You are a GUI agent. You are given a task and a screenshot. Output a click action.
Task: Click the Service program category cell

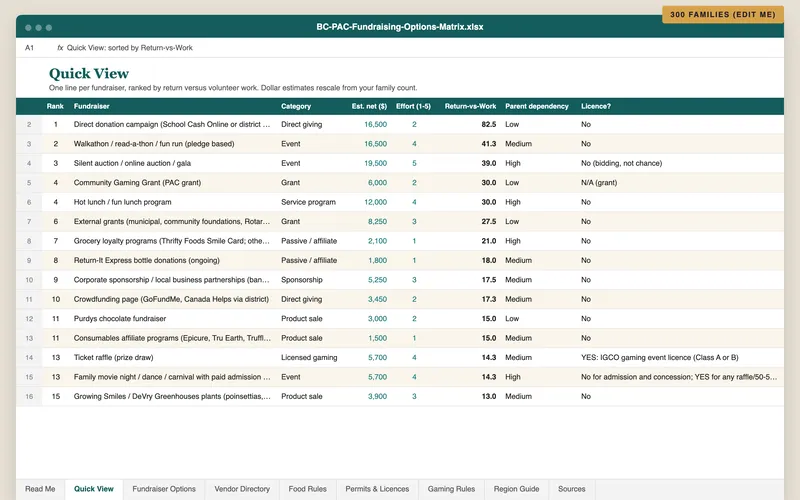308,202
